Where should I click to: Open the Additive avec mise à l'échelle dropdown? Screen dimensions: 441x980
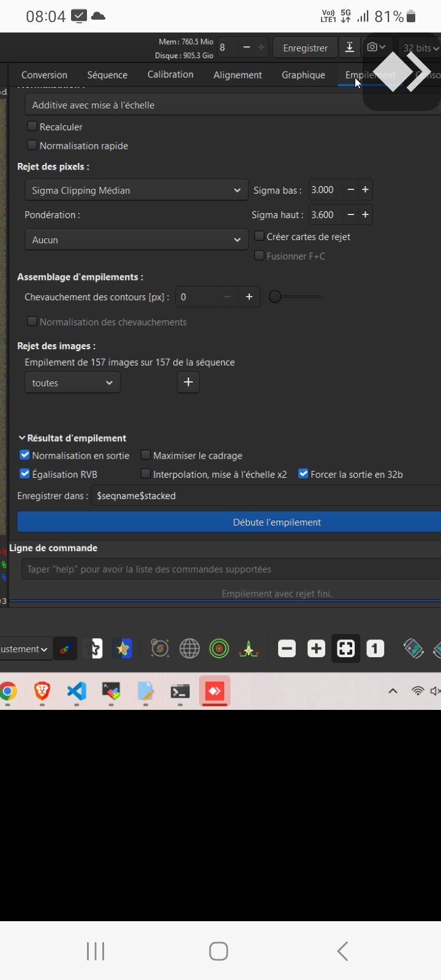[x=232, y=105]
